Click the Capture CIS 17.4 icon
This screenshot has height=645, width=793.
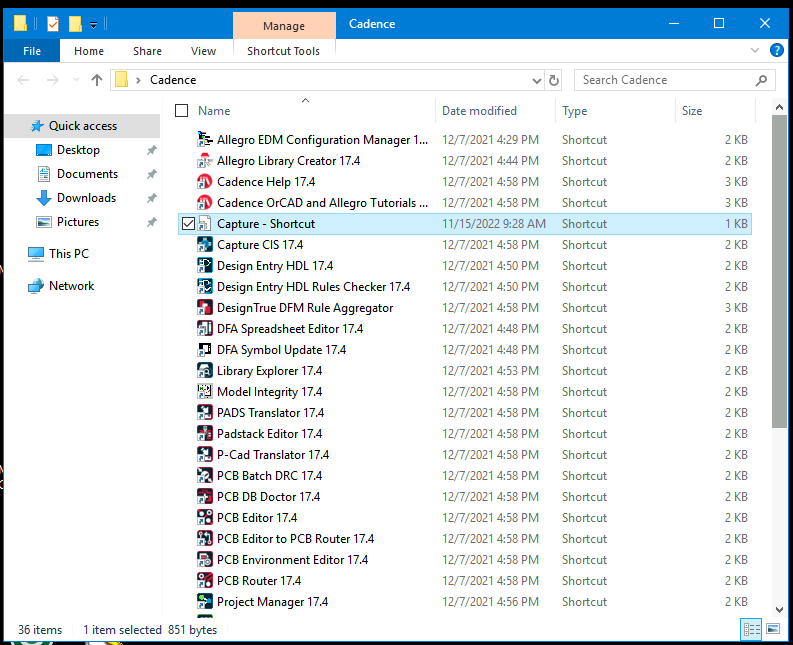[x=204, y=245]
